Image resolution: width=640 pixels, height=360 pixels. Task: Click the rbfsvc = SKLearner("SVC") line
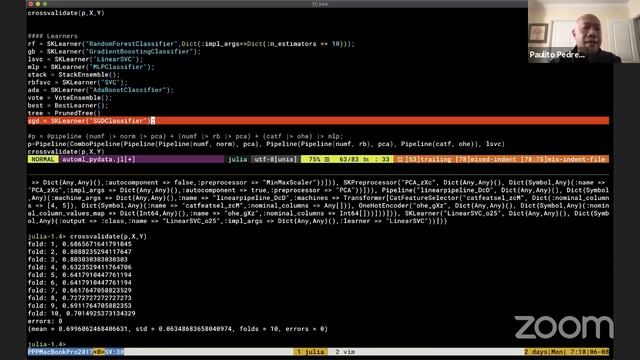[x=78, y=82]
